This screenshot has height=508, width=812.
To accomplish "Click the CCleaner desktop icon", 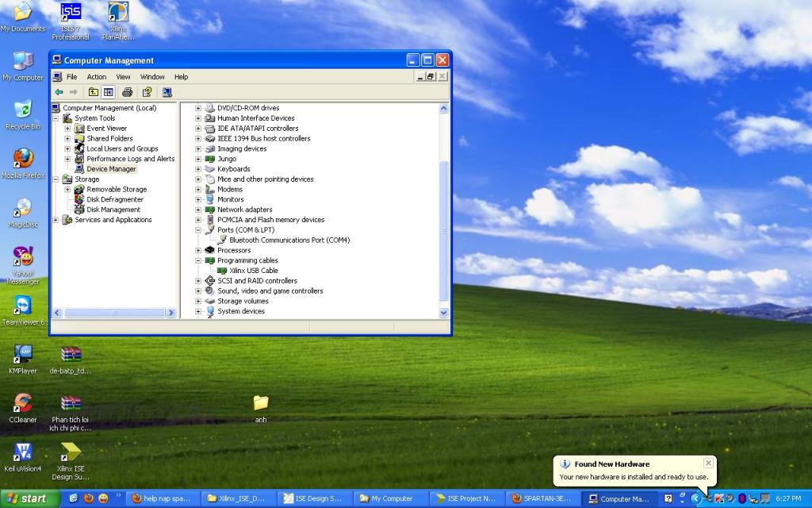I will 23,403.
